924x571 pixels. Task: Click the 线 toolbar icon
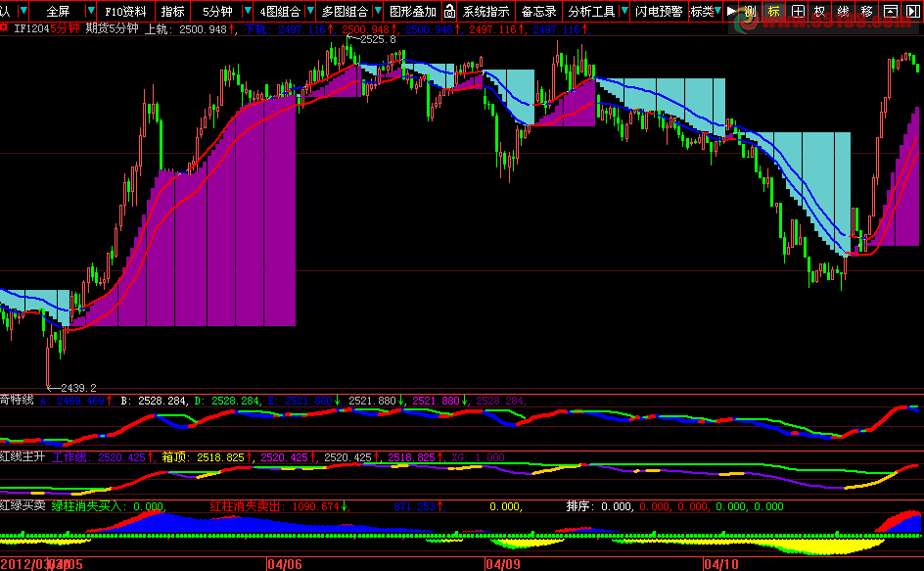coord(844,11)
